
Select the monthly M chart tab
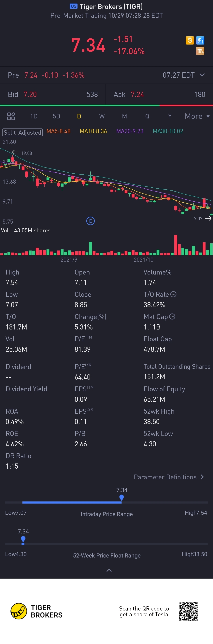[124, 116]
